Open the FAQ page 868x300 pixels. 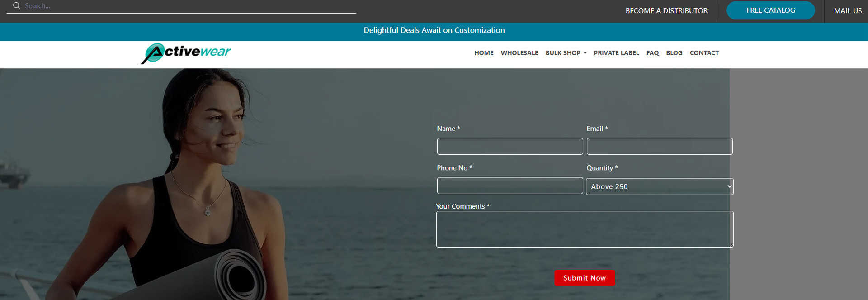tap(652, 53)
